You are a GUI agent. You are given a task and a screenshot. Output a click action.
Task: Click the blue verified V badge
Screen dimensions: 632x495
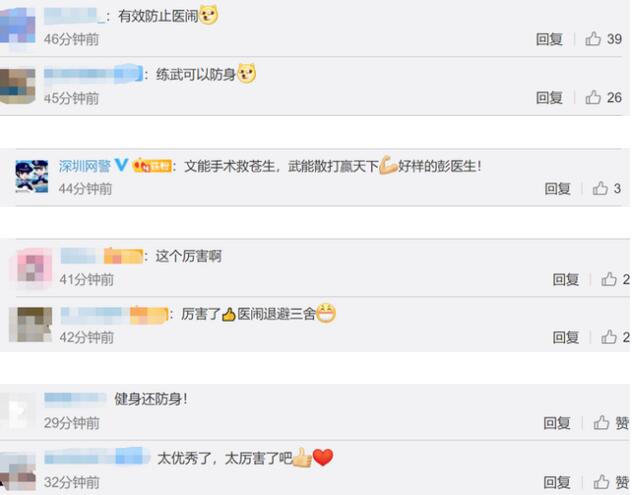tap(121, 165)
